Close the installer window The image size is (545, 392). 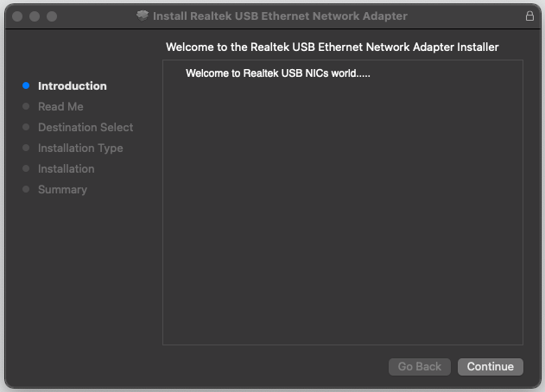pyautogui.click(x=17, y=16)
